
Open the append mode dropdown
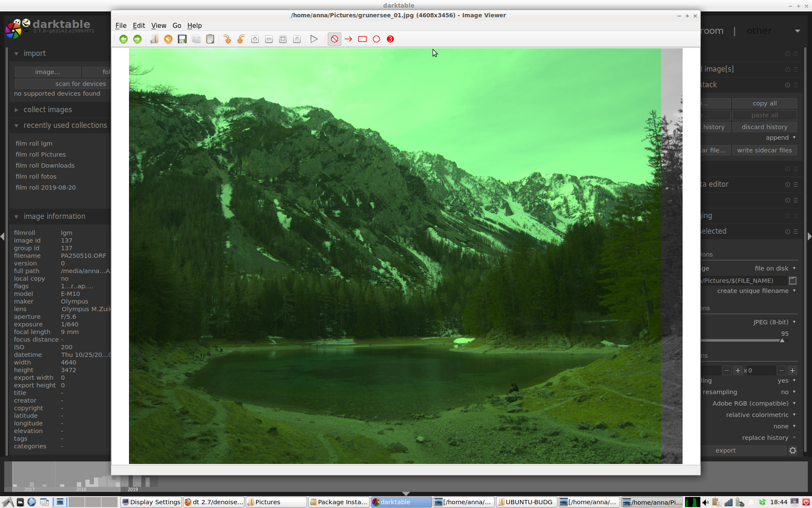click(x=781, y=138)
